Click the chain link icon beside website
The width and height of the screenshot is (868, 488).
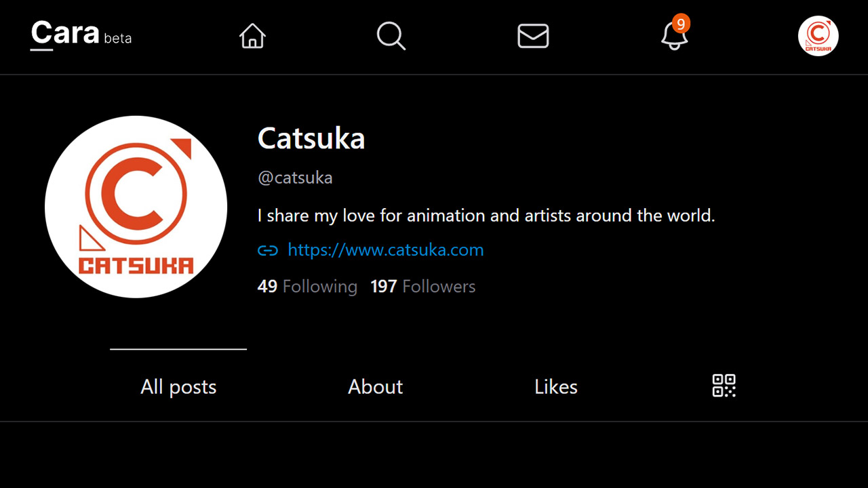pos(268,251)
